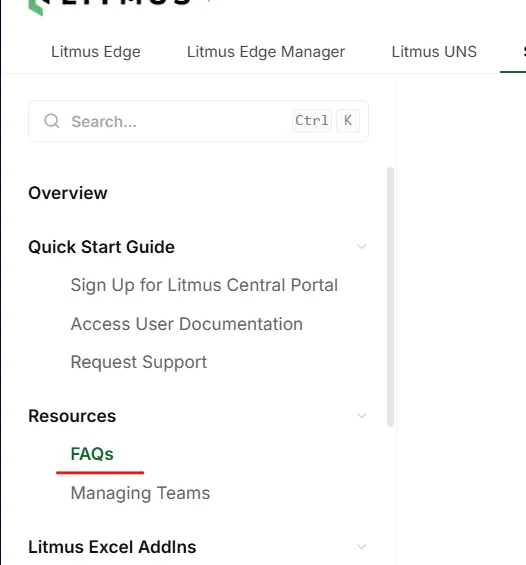Click the K shortcut key badge
Screen dimensions: 526x565
pos(348,121)
